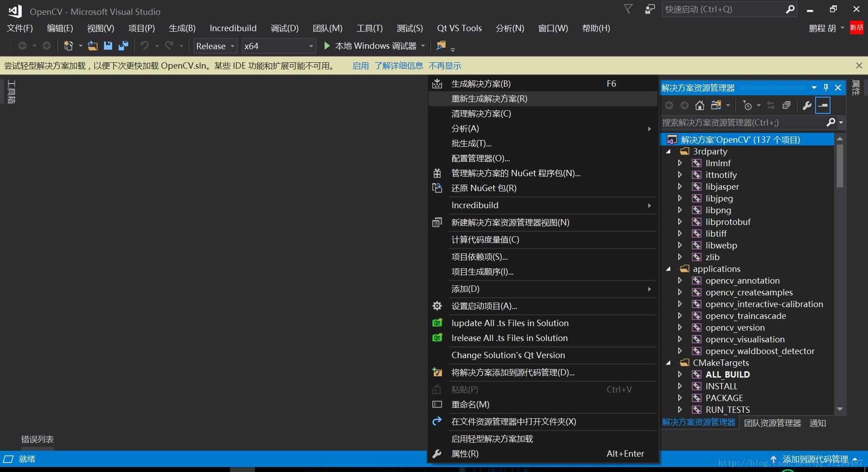868x472 pixels.
Task: Click the feedback icon in title bar
Action: 650,9
